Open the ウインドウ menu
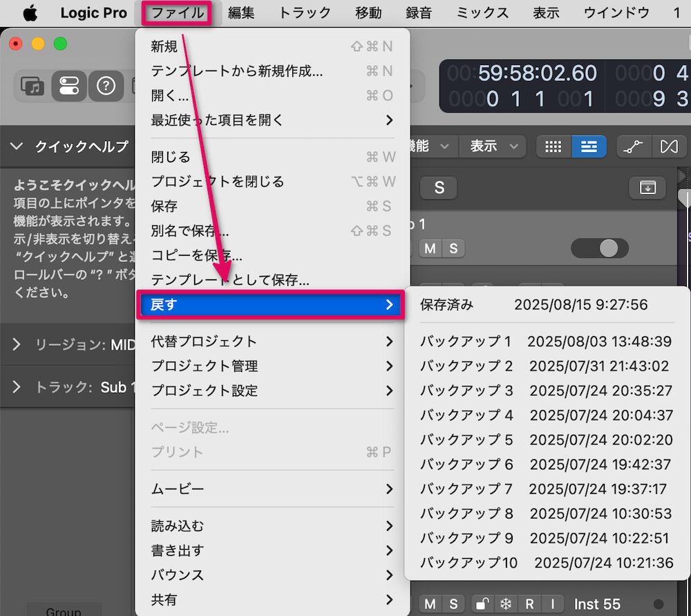The image size is (691, 616). pyautogui.click(x=616, y=13)
